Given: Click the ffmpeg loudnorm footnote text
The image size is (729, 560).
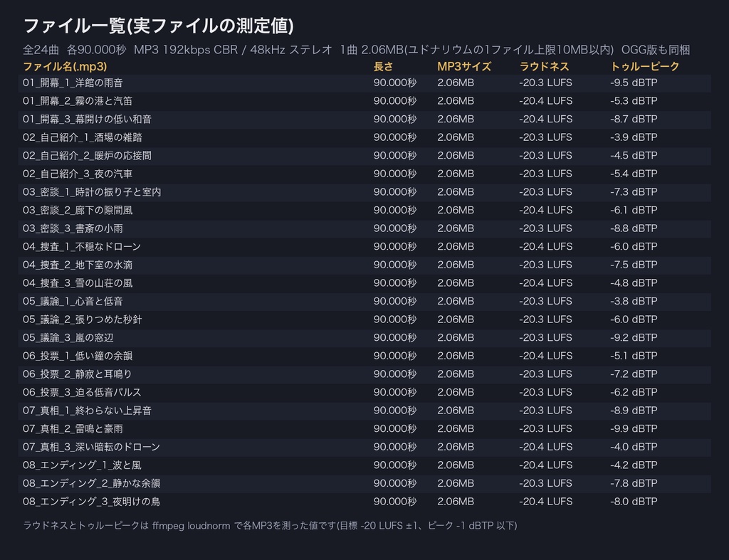Looking at the screenshot, I should tap(270, 526).
